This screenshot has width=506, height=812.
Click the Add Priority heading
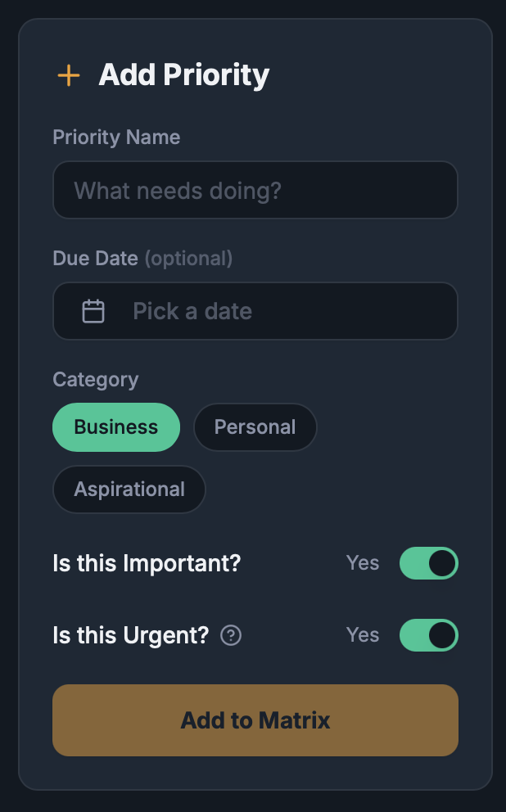pyautogui.click(x=183, y=75)
